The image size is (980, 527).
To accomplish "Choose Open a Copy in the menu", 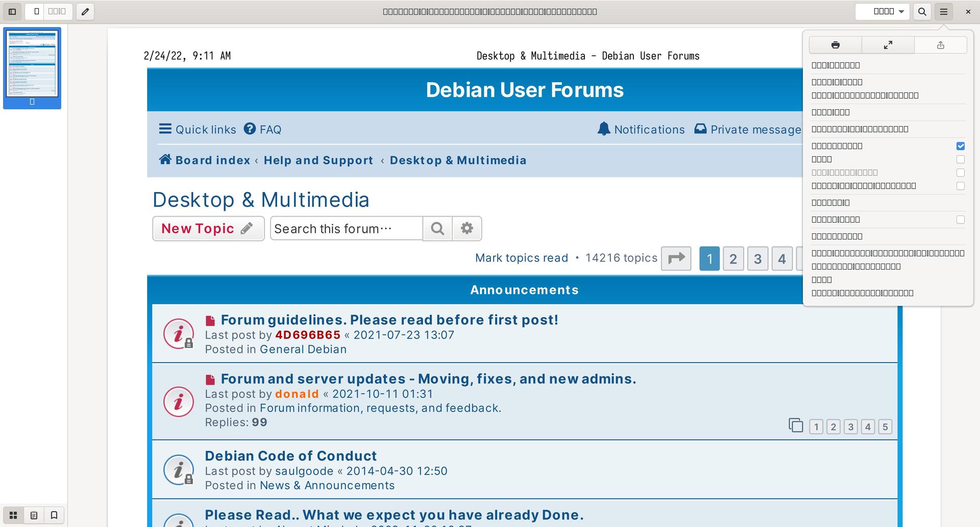I will pos(888,82).
